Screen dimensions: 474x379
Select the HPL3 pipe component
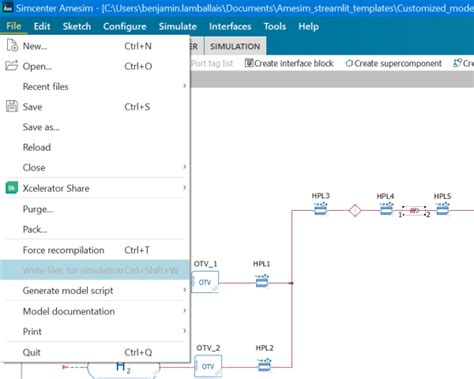tap(321, 209)
